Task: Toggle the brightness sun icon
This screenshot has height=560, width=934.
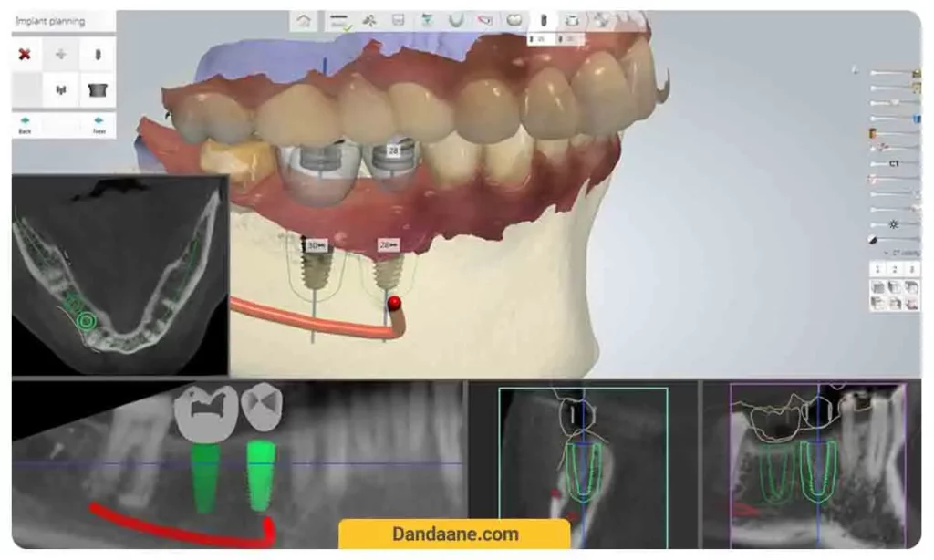Action: [x=894, y=223]
